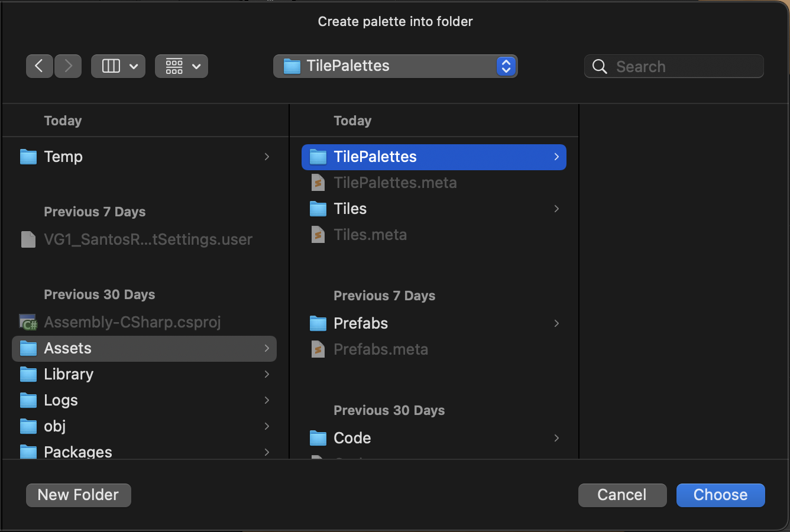Create a folder with New Folder button

coord(79,495)
